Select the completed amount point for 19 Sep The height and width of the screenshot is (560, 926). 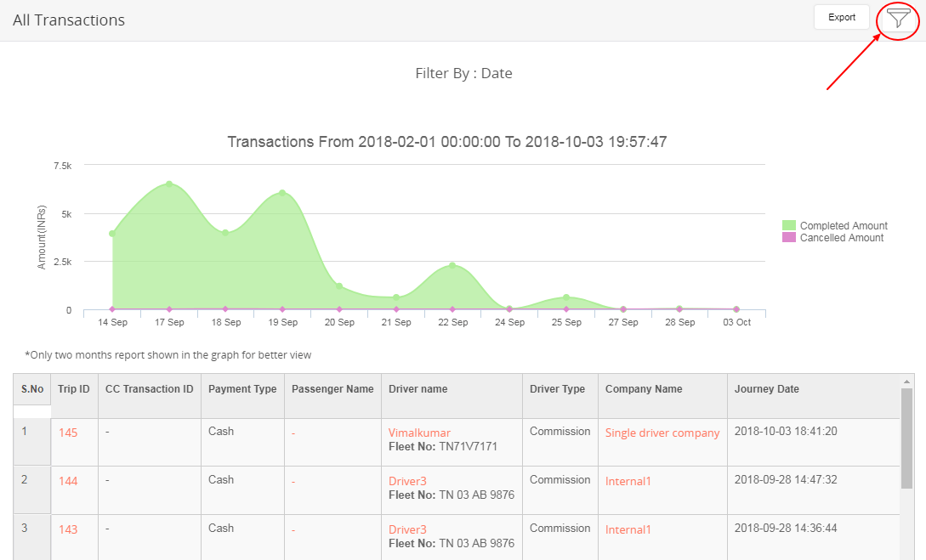(x=282, y=193)
